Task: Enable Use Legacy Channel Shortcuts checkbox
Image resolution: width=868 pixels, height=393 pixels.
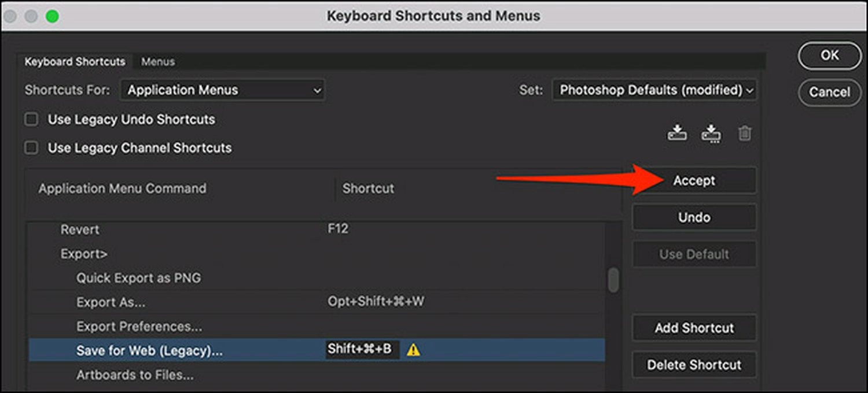Action: [31, 148]
